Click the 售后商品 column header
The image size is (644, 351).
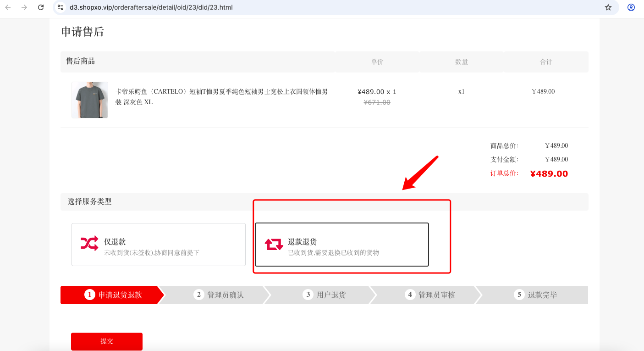pos(81,61)
